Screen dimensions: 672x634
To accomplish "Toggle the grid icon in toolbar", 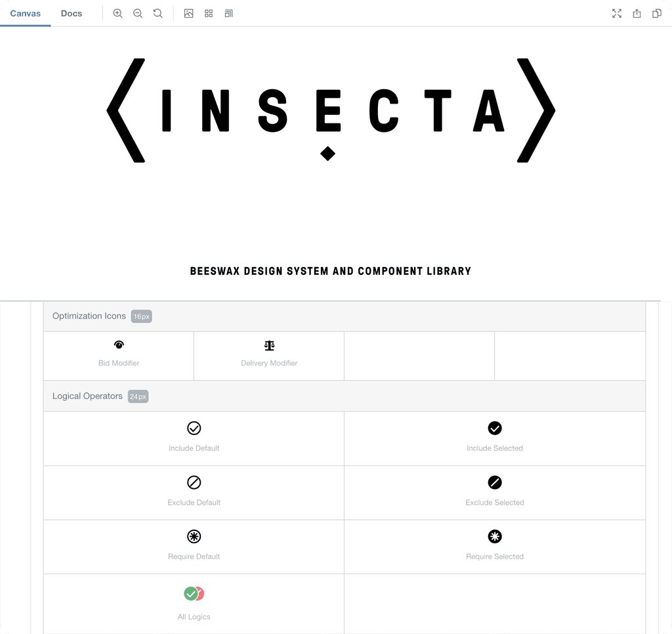I will click(x=209, y=13).
